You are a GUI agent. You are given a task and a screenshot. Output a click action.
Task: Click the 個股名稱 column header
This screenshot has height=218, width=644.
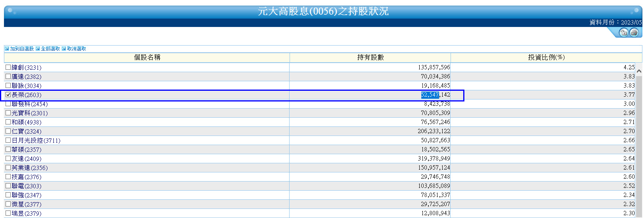147,57
